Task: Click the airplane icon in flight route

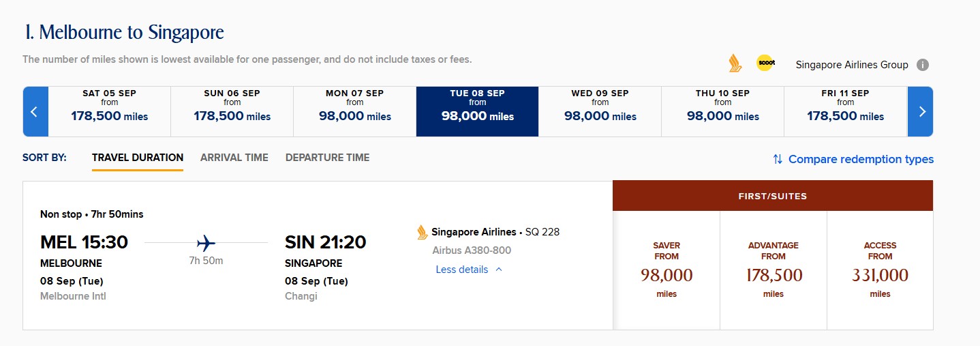Action: click(206, 243)
